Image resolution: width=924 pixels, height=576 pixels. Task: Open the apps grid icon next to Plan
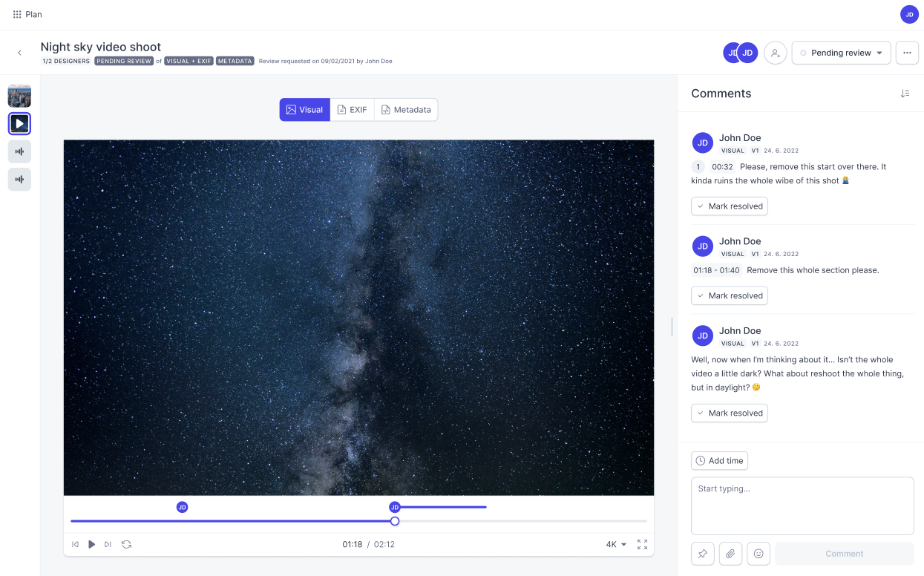pos(17,14)
